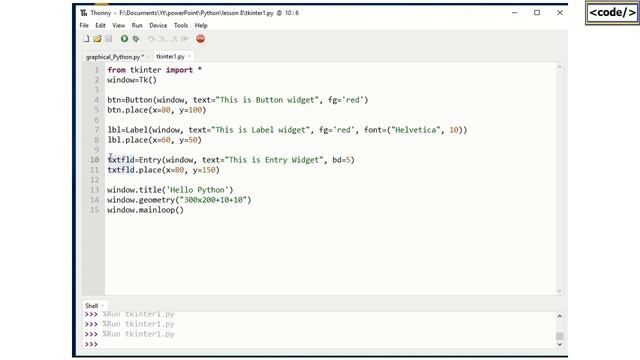Click the "Helvetica" font string on line 7
This screenshot has width=640, height=360.
pyautogui.click(x=416, y=130)
